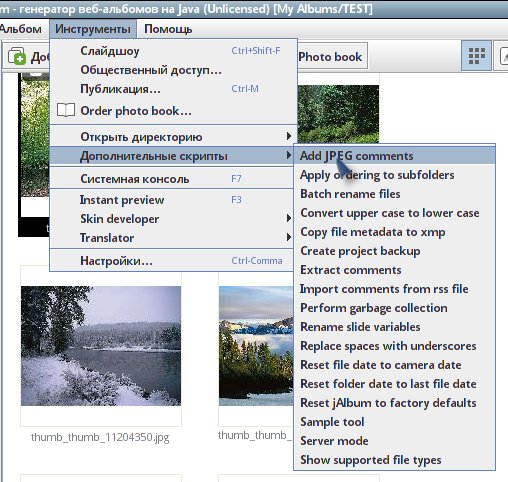Choose Rename slide variables

coord(394,327)
